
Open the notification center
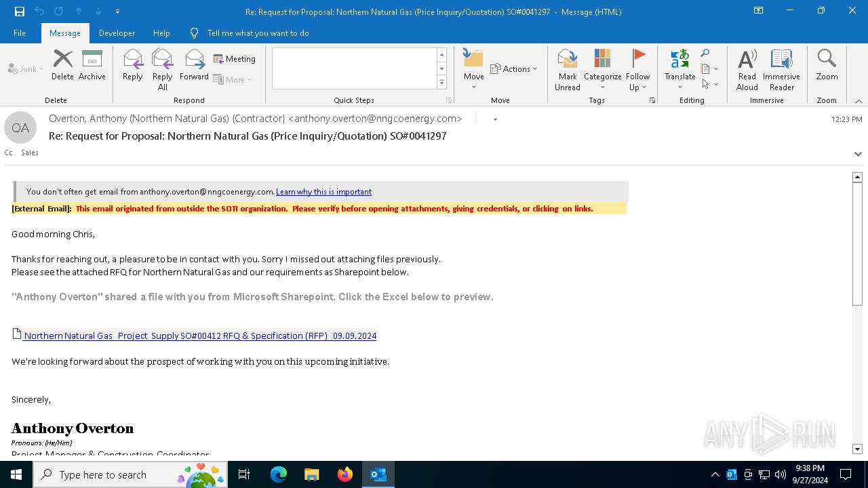coord(846,474)
